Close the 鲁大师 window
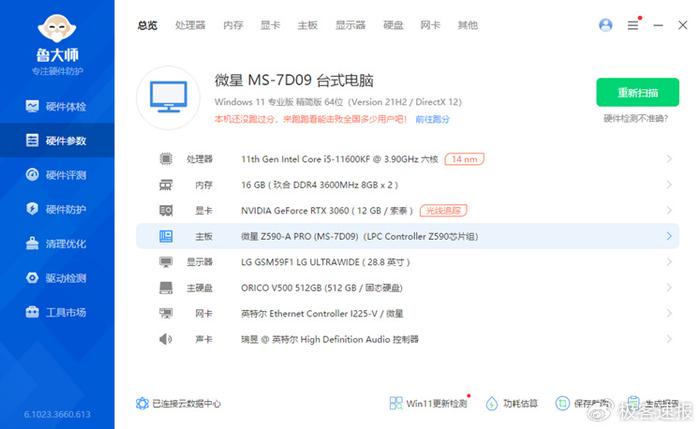This screenshot has height=429, width=700. coord(683,25)
